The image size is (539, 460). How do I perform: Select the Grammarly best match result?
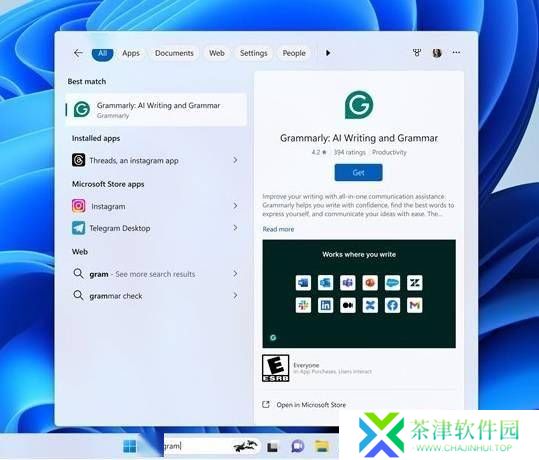tap(156, 110)
